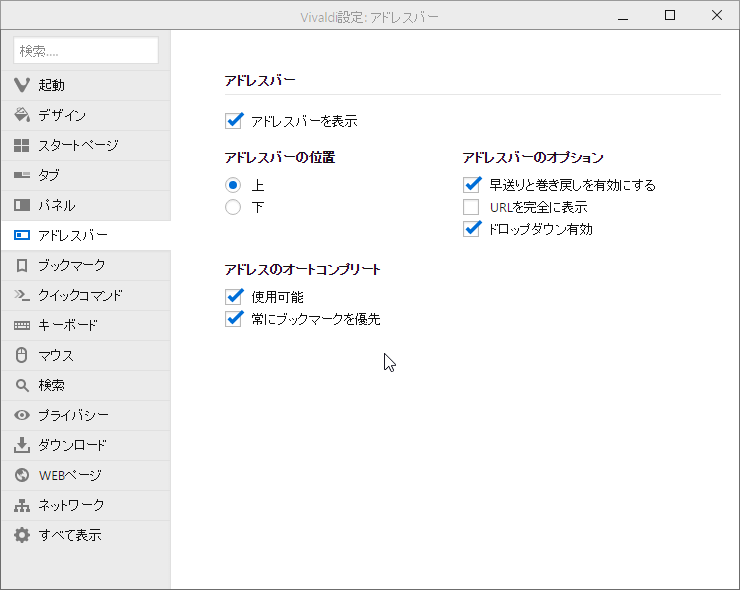This screenshot has height=590, width=740.
Task: Click the blue アドレスバー icon
Action: [22, 235]
